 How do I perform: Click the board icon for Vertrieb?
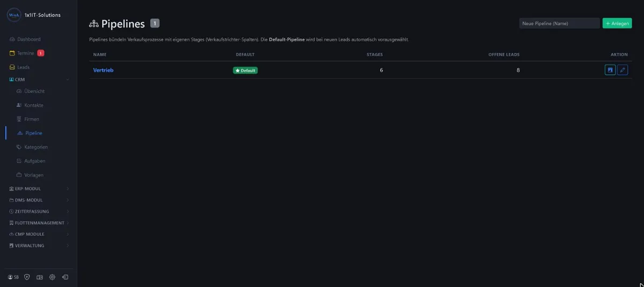pyautogui.click(x=610, y=70)
